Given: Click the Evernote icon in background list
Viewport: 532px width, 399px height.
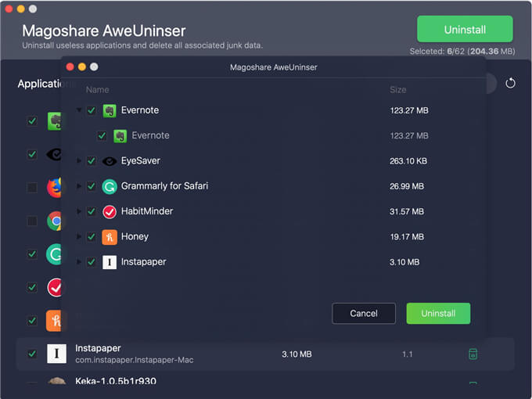Looking at the screenshot, I should click(x=54, y=121).
